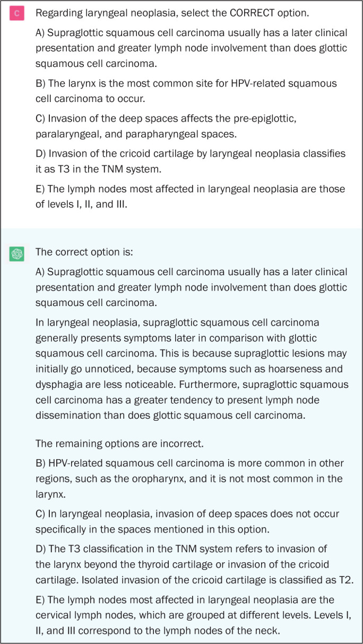Click the paragraph starting "In laryngeal neoplasia, supraglottic"

click(x=190, y=369)
